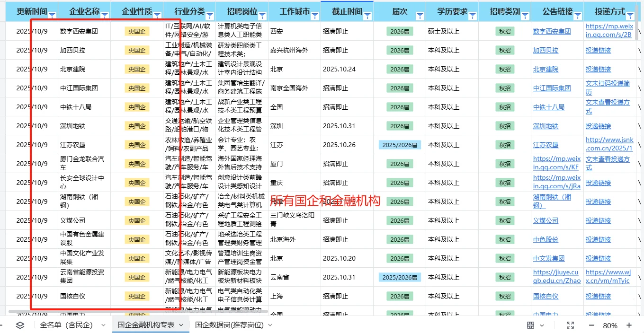Click 文末扫码投递简历 link
Image resolution: width=644 pixels, height=333 pixels.
(608, 88)
